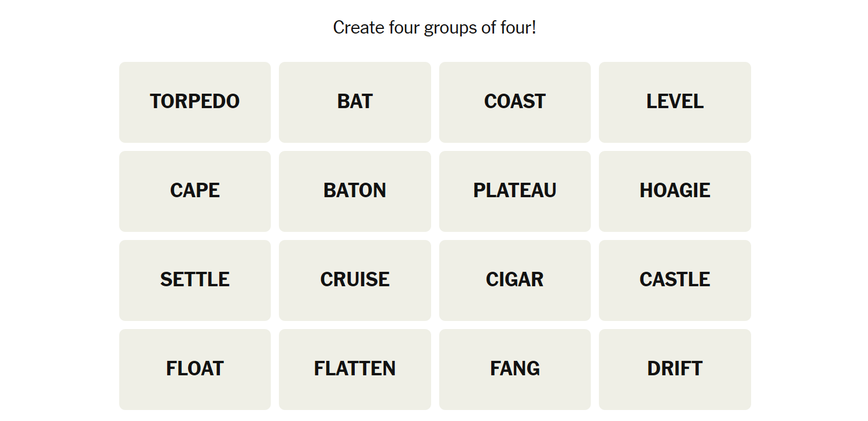Pick the COAST word card
868x421 pixels.
514,102
